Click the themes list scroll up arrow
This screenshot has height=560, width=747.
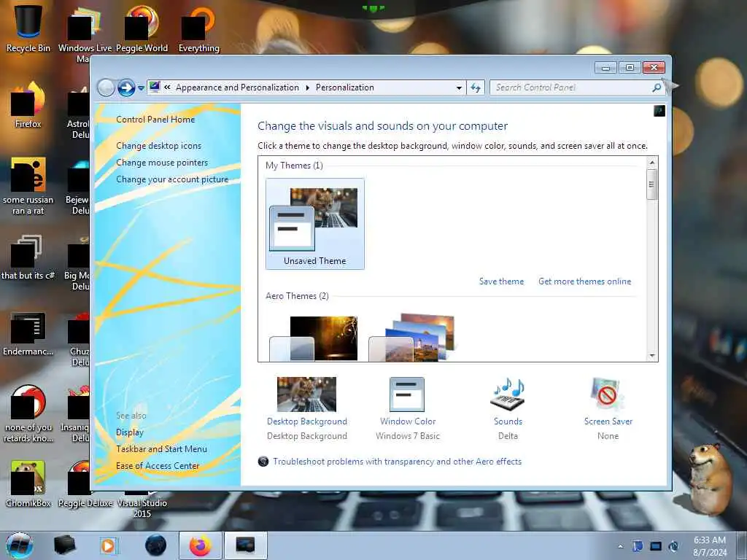[652, 163]
